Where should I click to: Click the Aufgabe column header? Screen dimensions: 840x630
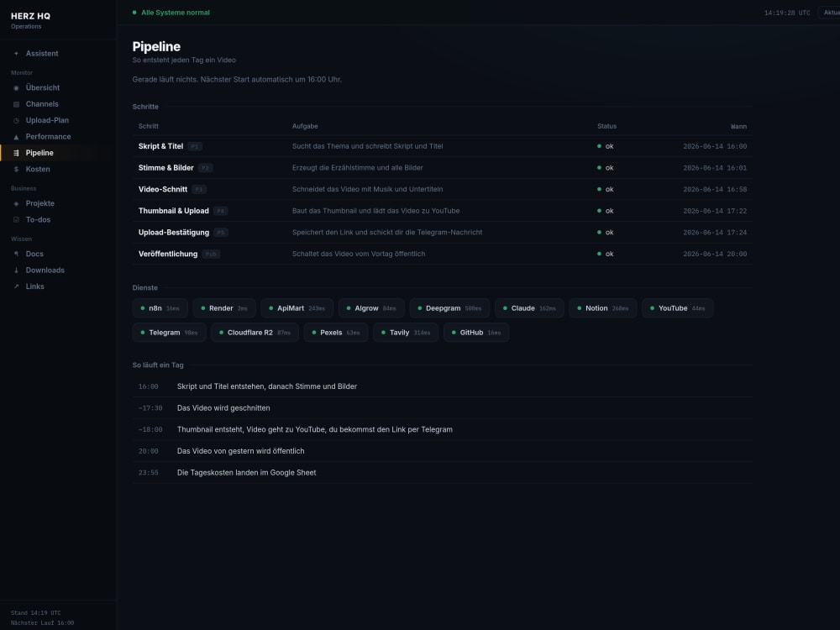(305, 127)
